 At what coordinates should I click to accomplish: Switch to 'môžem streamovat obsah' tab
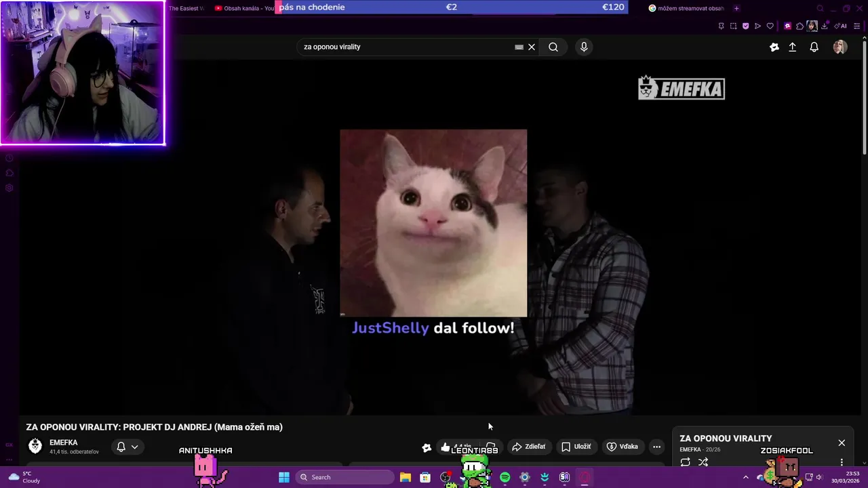point(686,8)
